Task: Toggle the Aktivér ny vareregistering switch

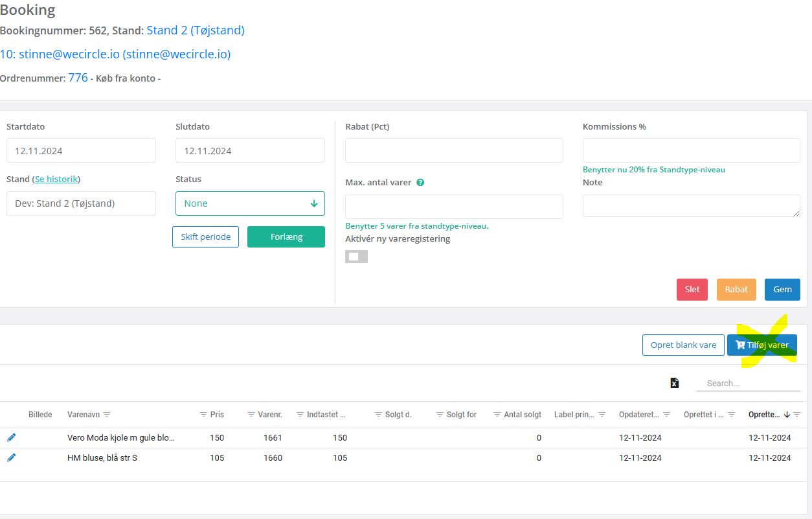Action: point(356,257)
